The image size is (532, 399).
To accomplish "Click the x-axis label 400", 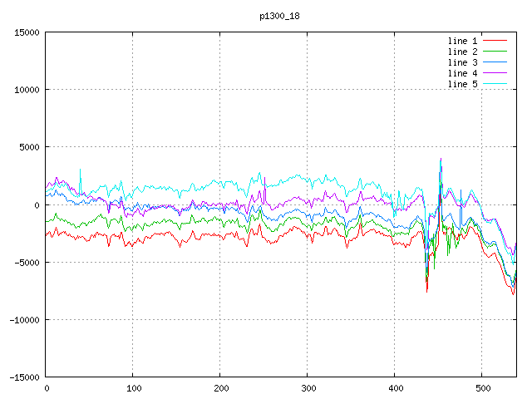I will (x=396, y=388).
